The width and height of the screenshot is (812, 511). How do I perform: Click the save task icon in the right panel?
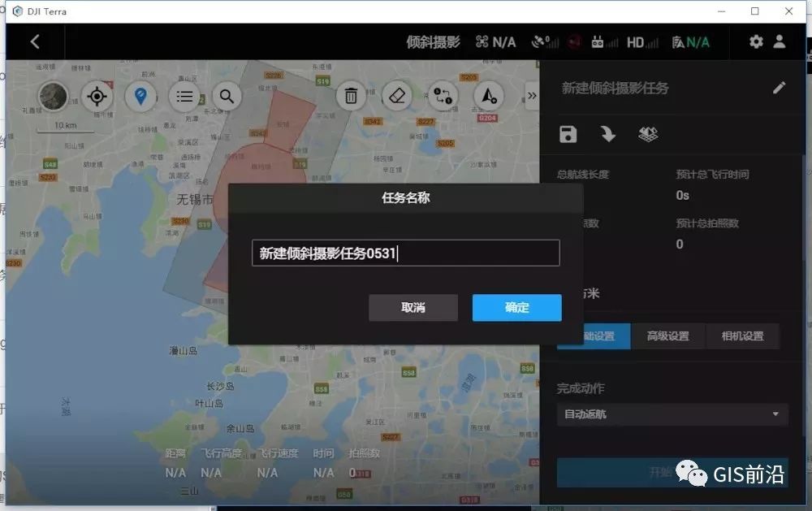(x=568, y=134)
